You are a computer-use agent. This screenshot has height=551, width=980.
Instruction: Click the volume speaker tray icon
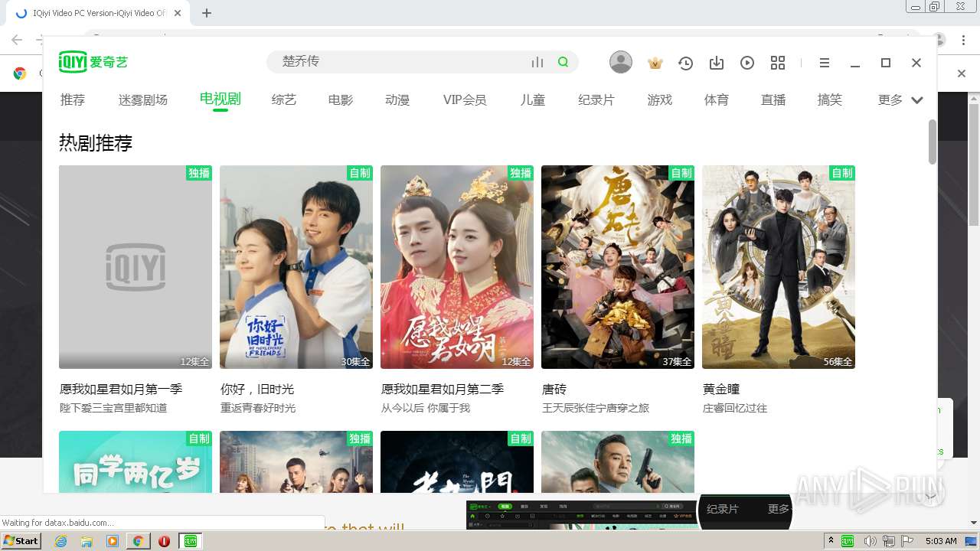pos(871,541)
